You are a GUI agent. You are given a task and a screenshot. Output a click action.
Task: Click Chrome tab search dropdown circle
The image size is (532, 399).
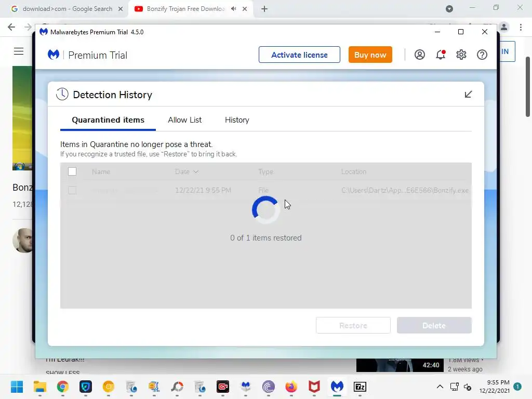click(x=449, y=9)
